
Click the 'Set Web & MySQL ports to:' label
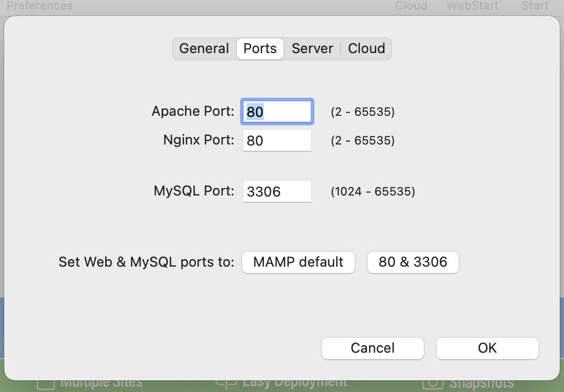tap(147, 262)
